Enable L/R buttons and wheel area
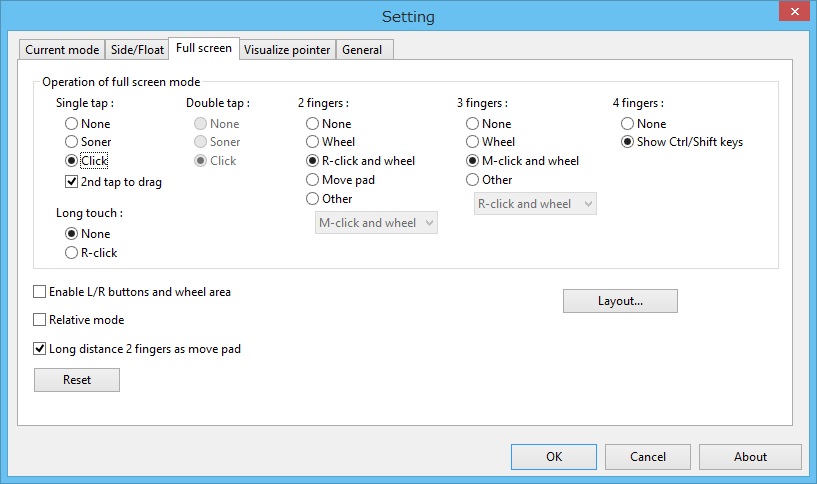 tap(40, 292)
